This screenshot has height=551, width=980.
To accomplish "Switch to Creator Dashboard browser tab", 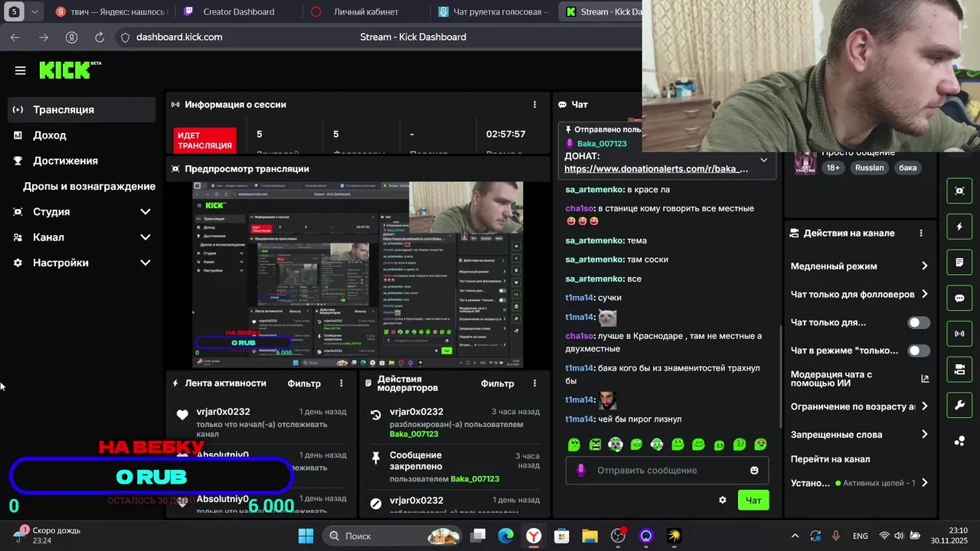I will (x=238, y=12).
